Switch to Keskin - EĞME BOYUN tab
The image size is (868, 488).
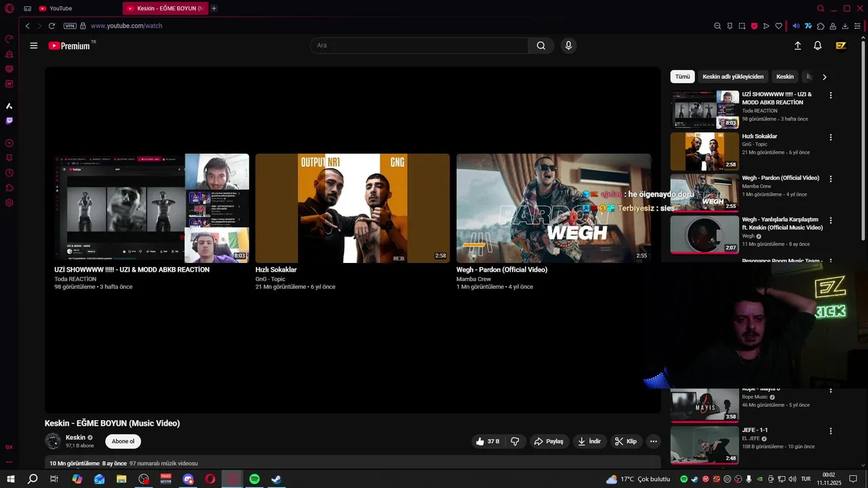tap(165, 8)
